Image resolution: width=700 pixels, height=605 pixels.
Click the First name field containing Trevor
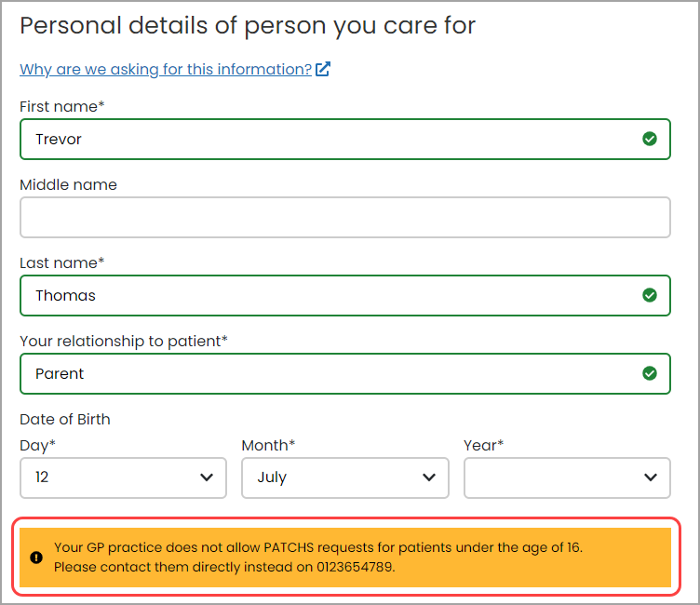coord(326,139)
